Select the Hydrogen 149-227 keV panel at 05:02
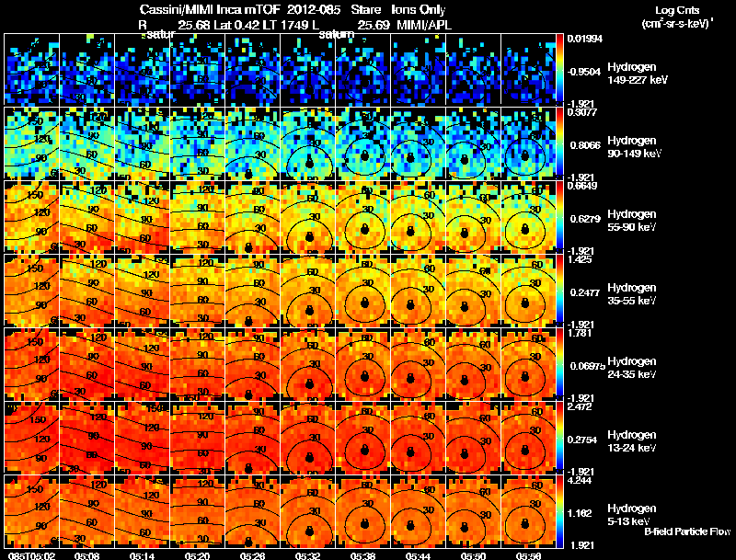Viewport: 736px width, 560px height. [x=31, y=69]
